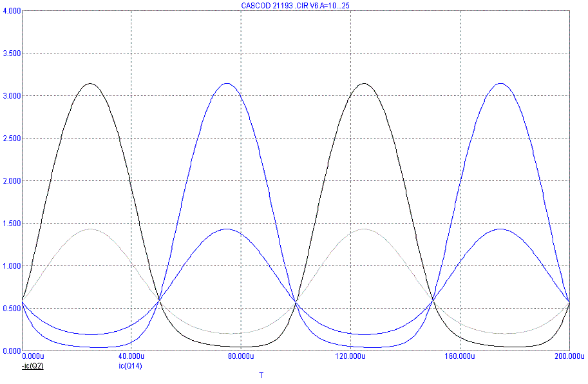Select the -ic(Q2) trace legend label
The height and width of the screenshot is (384, 588).
coord(33,367)
